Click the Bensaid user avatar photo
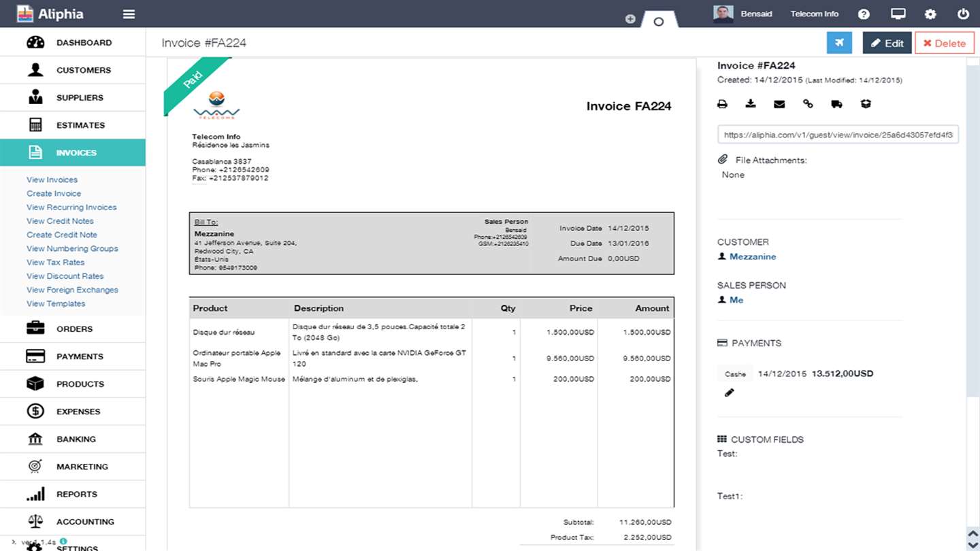Screen dimensions: 980x551 pos(723,14)
